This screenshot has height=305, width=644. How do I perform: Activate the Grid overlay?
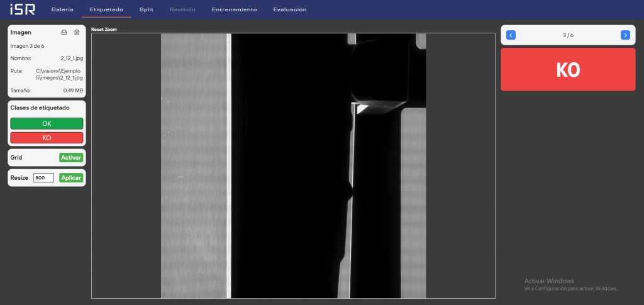pos(71,157)
